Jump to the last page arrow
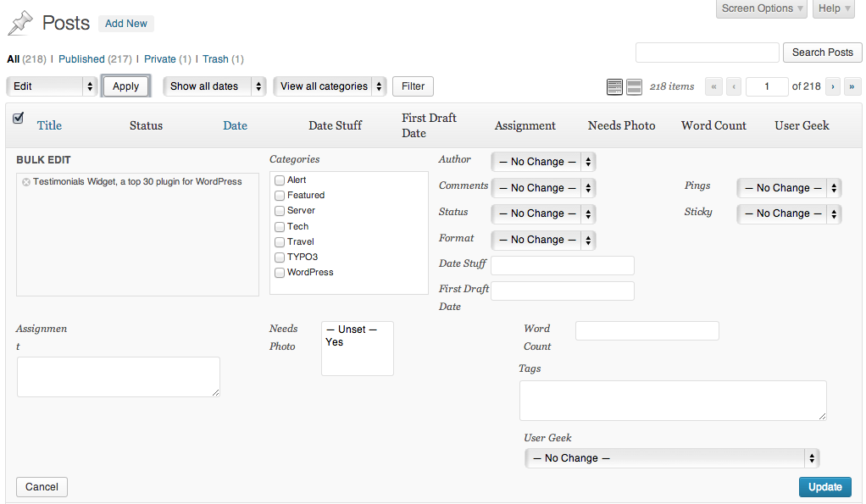 (x=852, y=86)
